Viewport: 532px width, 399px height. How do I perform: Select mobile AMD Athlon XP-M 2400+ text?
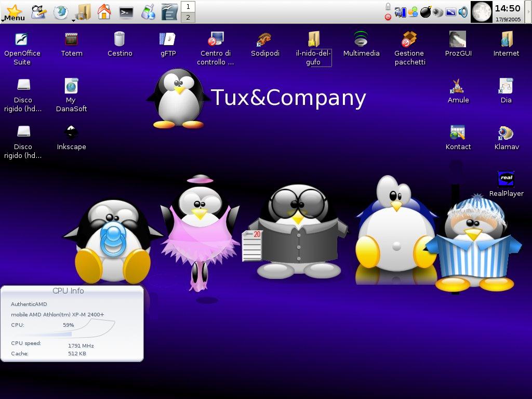click(x=57, y=314)
